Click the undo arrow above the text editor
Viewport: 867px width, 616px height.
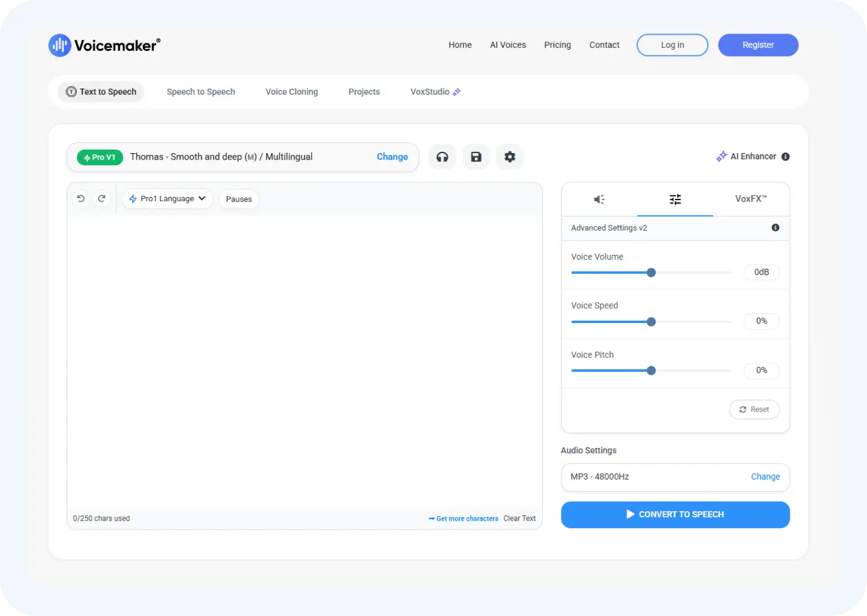click(81, 198)
